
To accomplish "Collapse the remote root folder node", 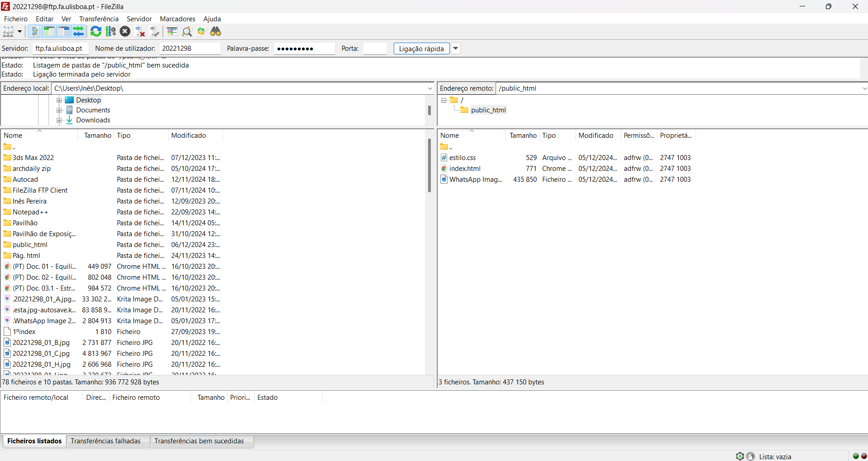I will (x=444, y=100).
